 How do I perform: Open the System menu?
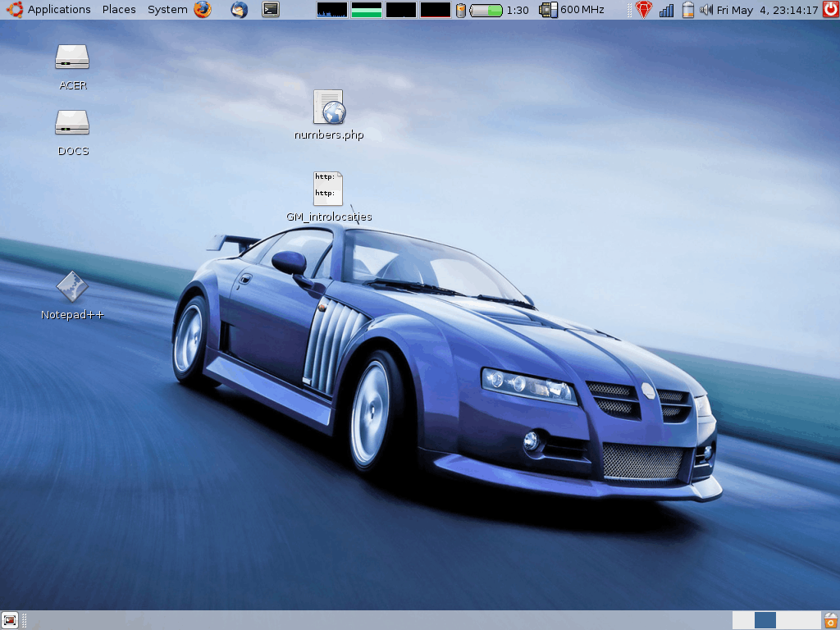coord(167,10)
